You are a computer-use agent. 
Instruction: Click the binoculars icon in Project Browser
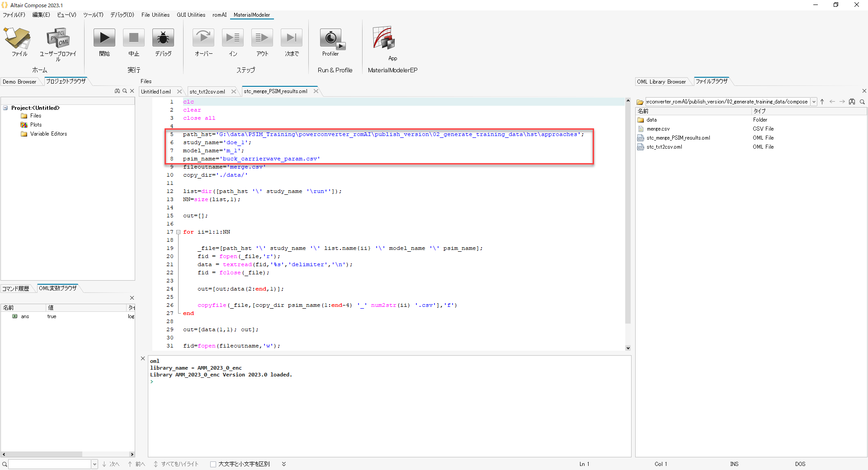click(118, 91)
